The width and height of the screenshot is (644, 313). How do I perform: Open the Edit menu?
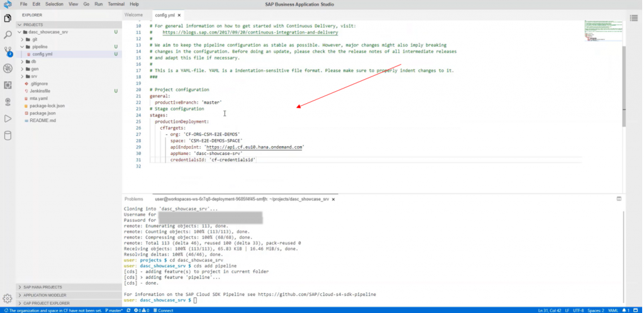point(36,4)
